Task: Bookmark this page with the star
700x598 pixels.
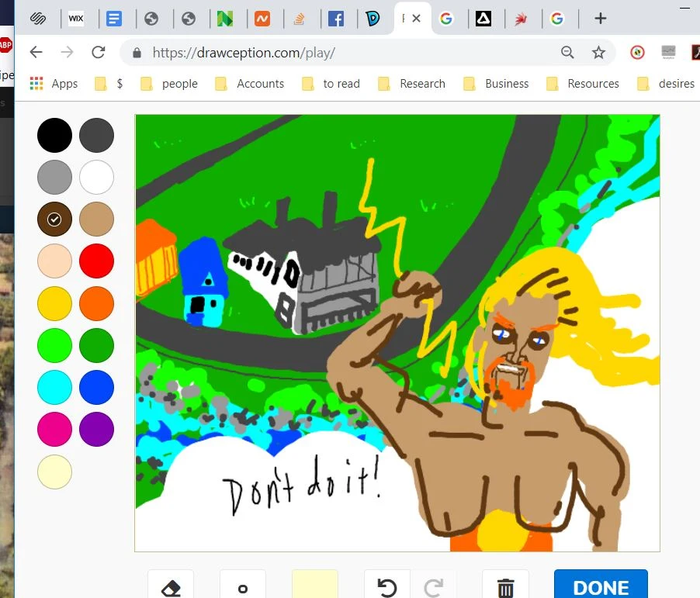Action: [598, 53]
